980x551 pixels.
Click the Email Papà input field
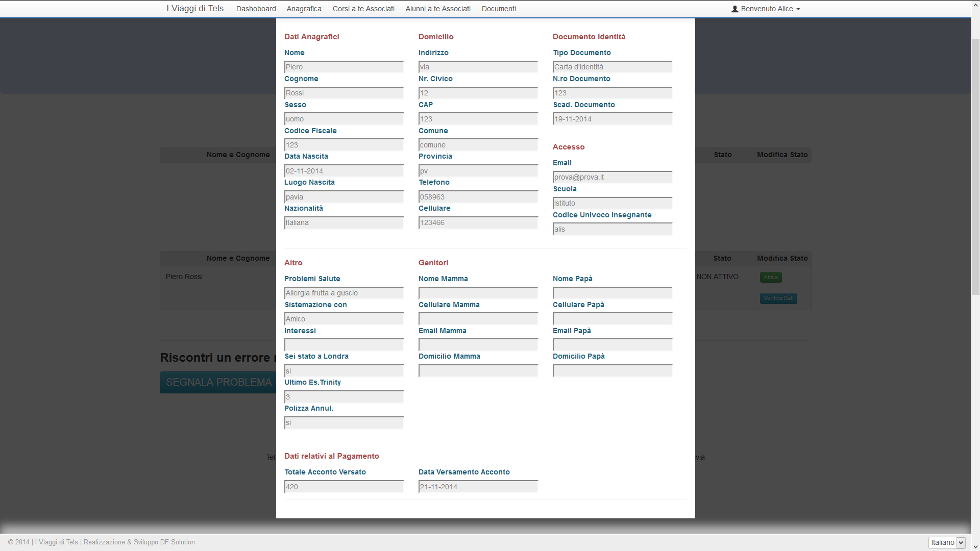tap(612, 345)
